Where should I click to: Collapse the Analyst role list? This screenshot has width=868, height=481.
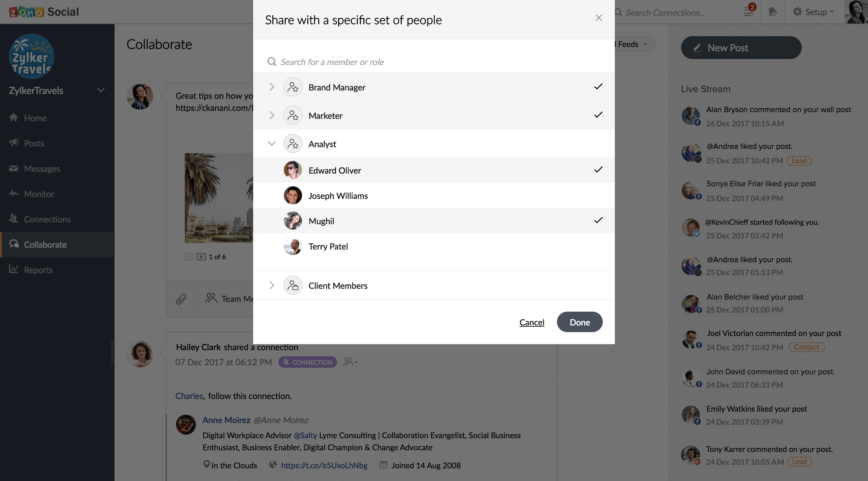[272, 144]
